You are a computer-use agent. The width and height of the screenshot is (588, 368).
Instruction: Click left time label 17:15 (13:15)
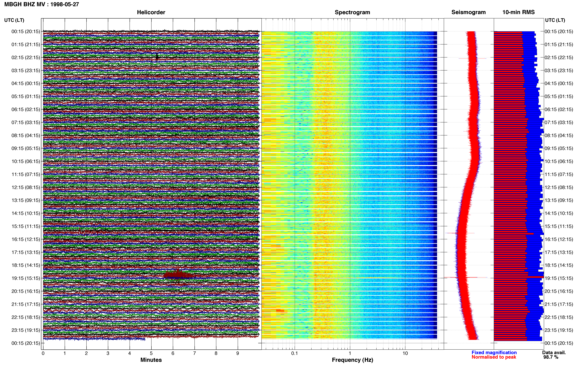pyautogui.click(x=26, y=252)
